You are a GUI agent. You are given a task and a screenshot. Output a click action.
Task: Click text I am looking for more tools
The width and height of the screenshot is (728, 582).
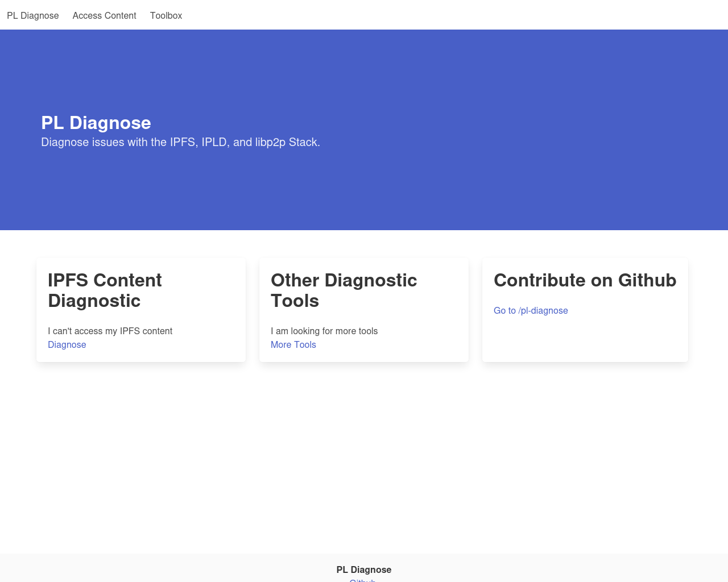tap(324, 331)
